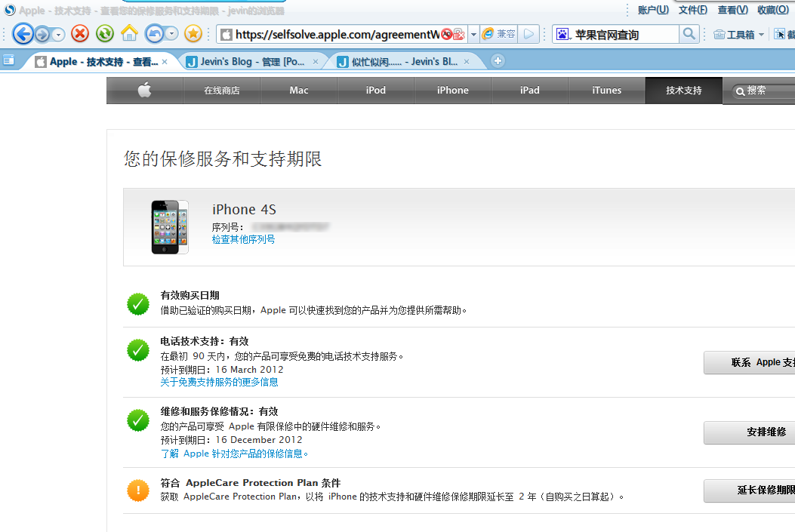The image size is (795, 532).
Task: Close the Apple 技术支持 tab
Action: coord(165,62)
